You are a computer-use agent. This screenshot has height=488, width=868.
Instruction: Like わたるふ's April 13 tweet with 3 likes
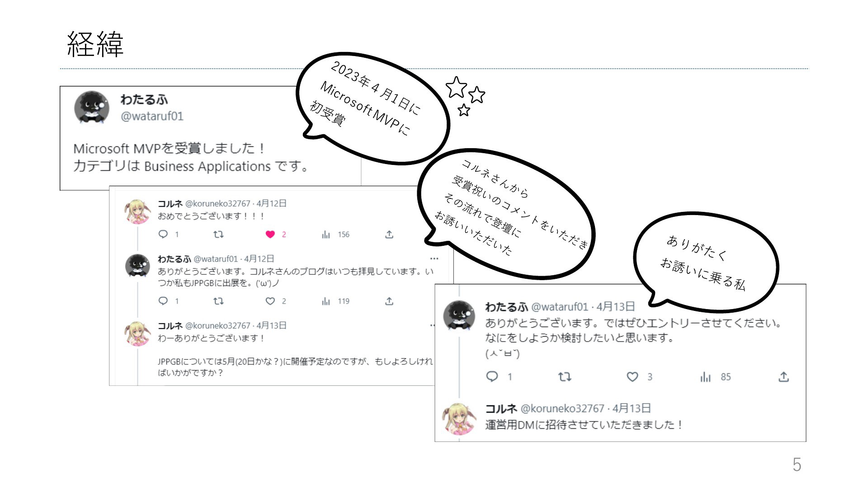pos(632,377)
